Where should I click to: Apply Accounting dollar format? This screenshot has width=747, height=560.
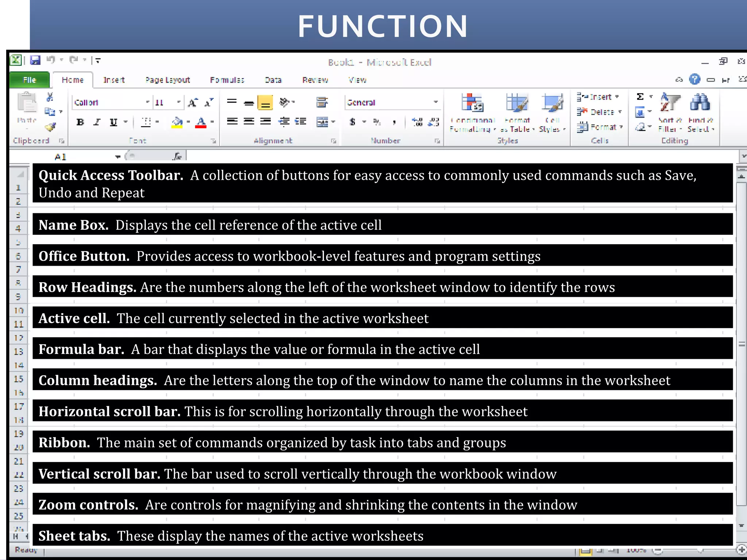[352, 122]
